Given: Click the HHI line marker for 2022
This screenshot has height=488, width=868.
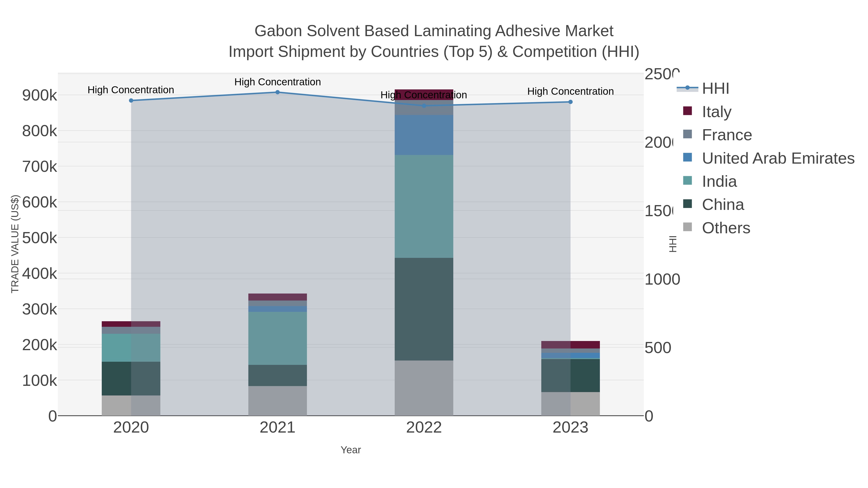Looking at the screenshot, I should (424, 106).
